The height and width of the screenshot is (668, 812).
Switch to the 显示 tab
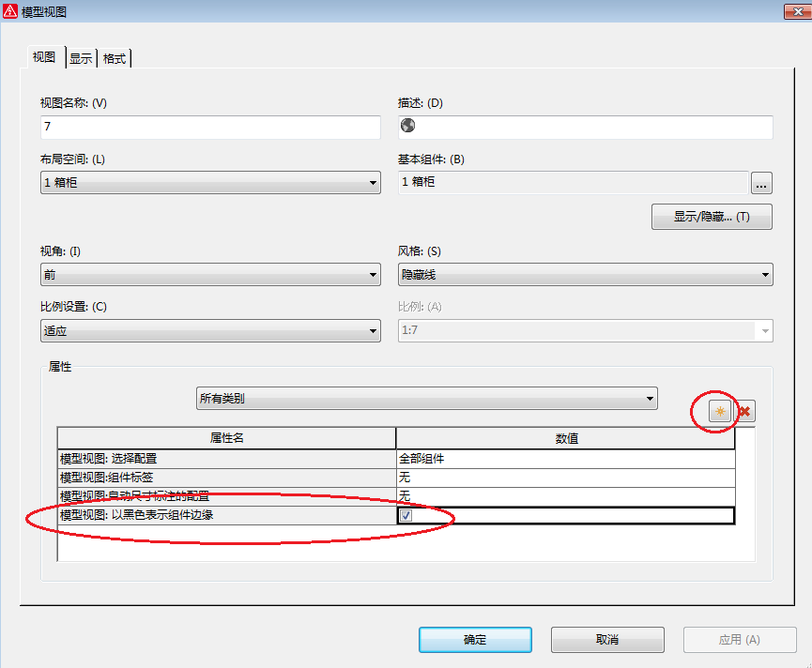[81, 58]
